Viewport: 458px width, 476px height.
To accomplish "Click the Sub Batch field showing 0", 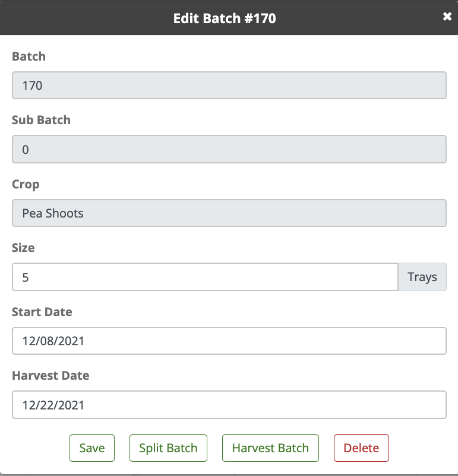I will (x=229, y=150).
